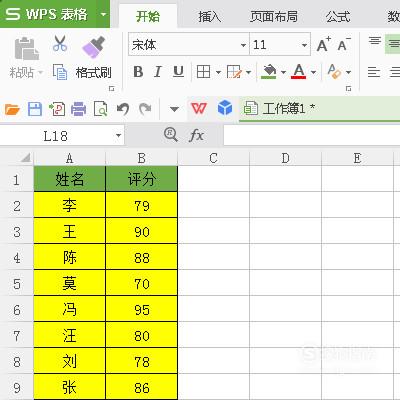Image resolution: width=400 pixels, height=400 pixels.
Task: Click the 格式刷 label button
Action: pyautogui.click(x=93, y=72)
